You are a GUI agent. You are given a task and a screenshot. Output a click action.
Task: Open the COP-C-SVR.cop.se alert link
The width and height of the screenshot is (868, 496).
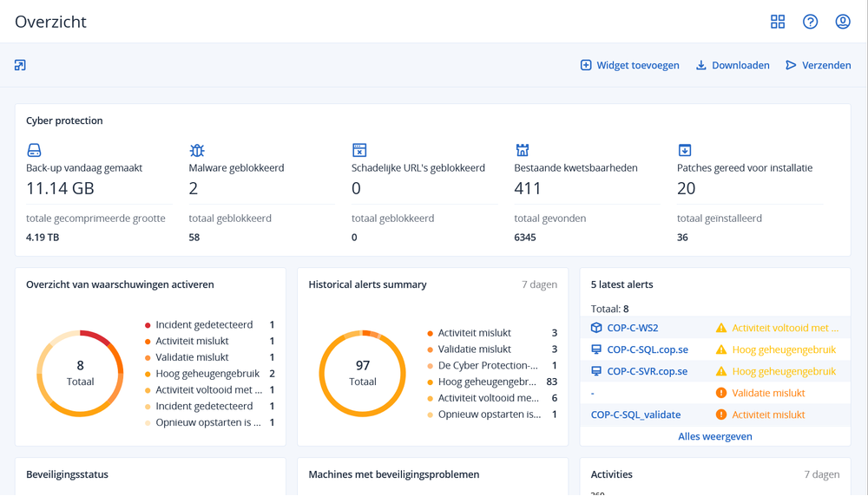[648, 371]
